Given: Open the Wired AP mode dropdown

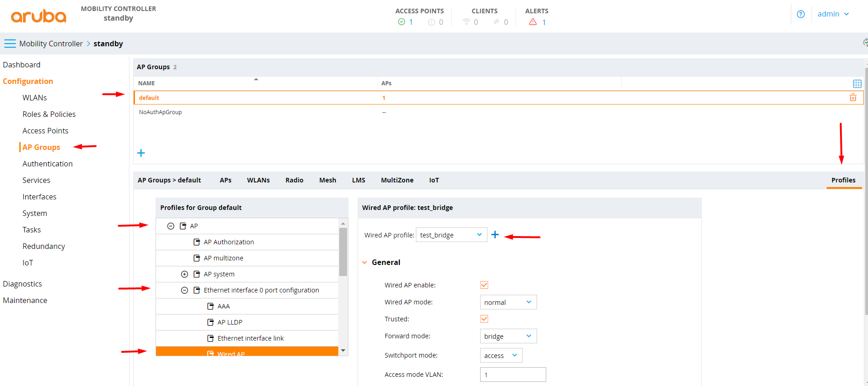Looking at the screenshot, I should coord(508,302).
